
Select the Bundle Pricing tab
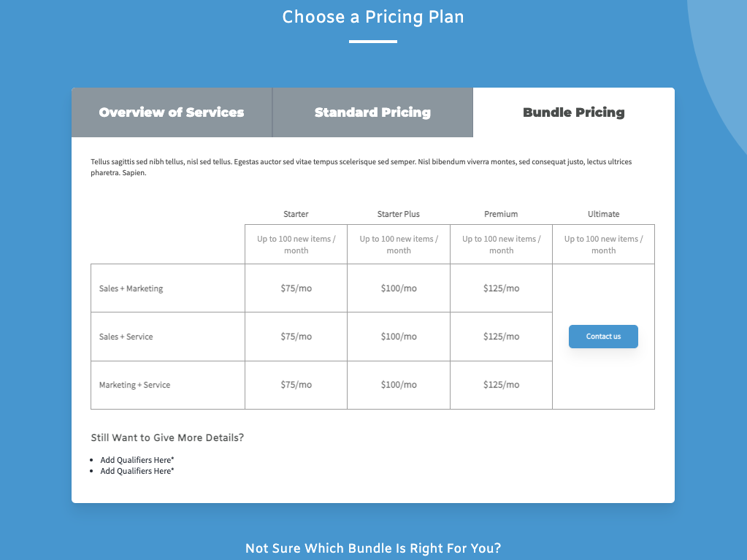point(573,112)
